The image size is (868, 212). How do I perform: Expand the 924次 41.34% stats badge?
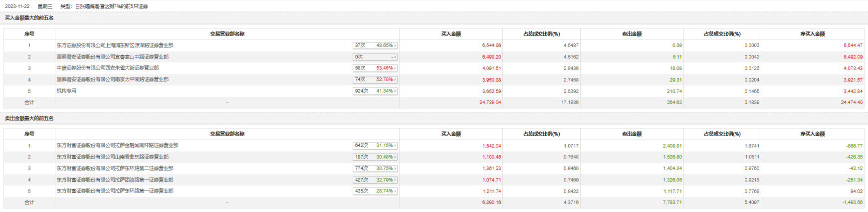pos(375,91)
